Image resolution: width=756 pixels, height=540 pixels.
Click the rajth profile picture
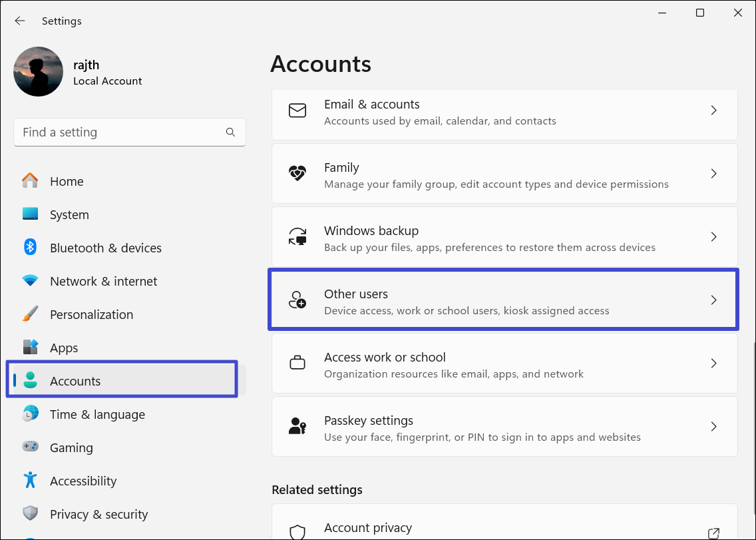[39, 71]
